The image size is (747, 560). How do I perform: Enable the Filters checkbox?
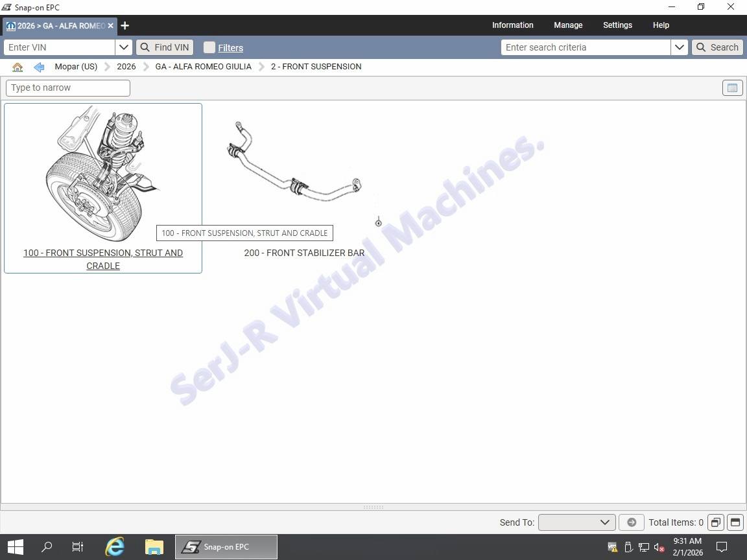[x=209, y=47]
